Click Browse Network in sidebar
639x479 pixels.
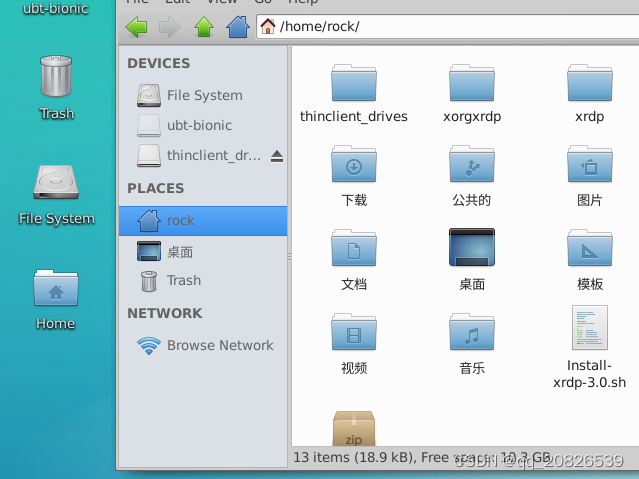pos(205,345)
